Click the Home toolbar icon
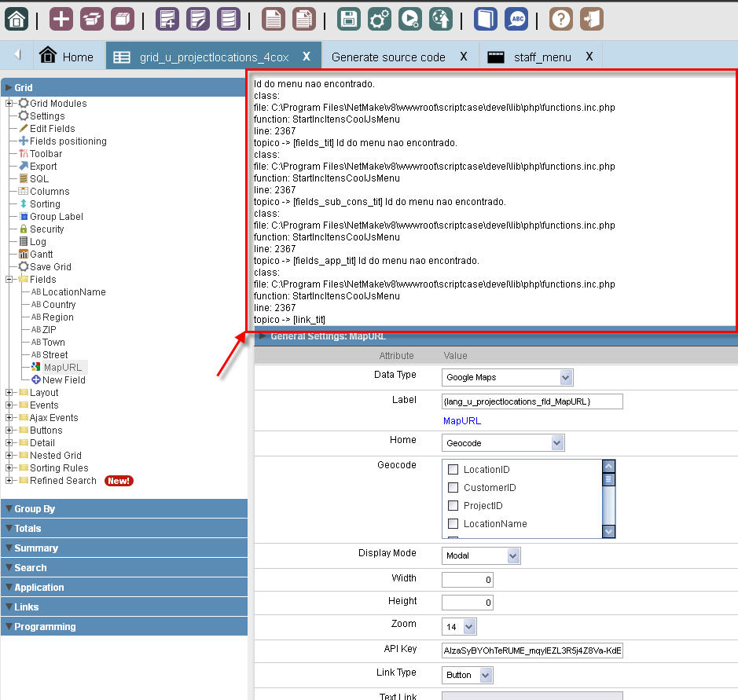The width and height of the screenshot is (738, 700). click(17, 20)
